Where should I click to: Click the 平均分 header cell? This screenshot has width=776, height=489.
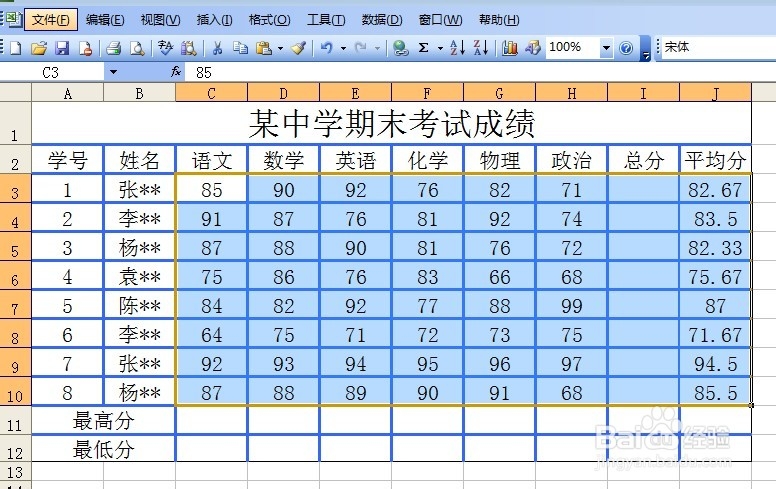coord(716,160)
